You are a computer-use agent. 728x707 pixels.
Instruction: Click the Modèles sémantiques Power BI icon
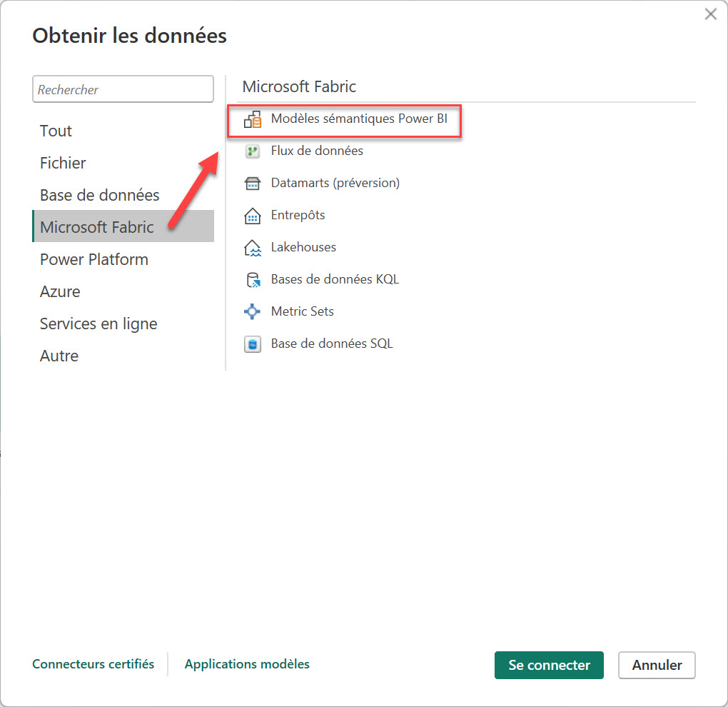tap(253, 119)
